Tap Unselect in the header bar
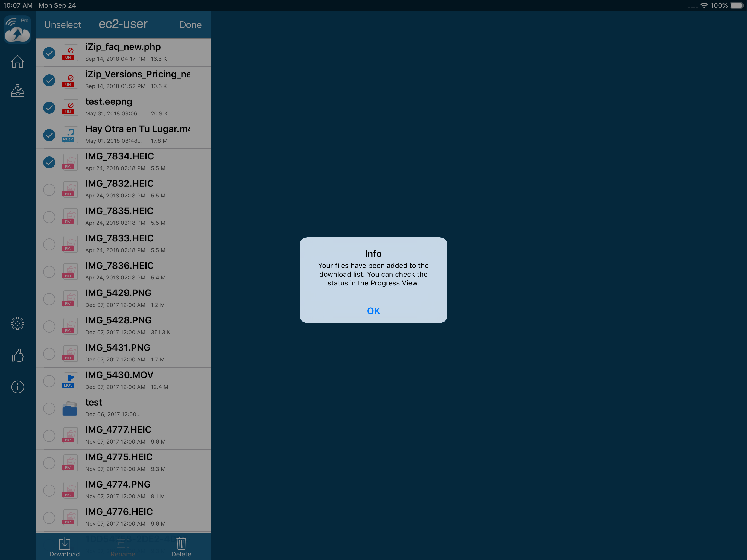The height and width of the screenshot is (560, 747). (63, 25)
